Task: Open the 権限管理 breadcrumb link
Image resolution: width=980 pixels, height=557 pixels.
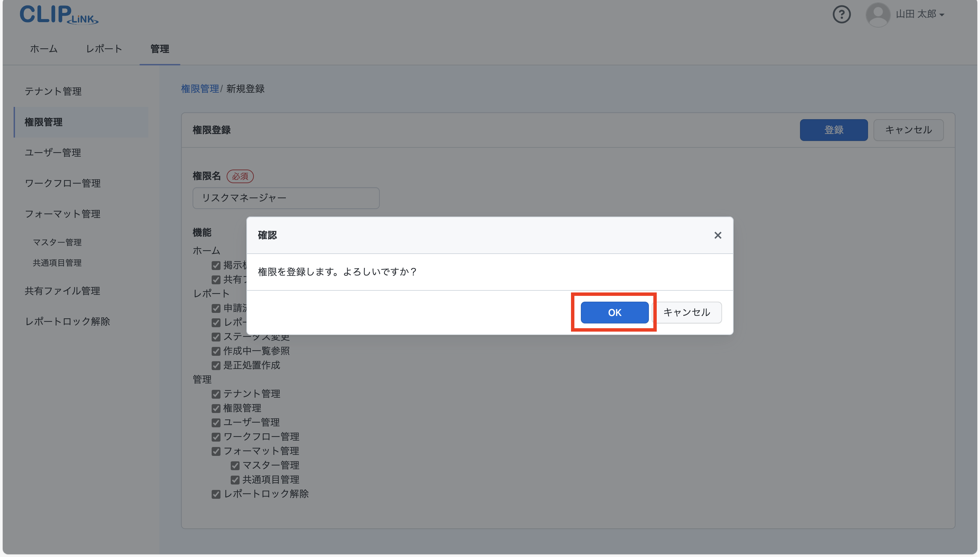Action: [200, 89]
